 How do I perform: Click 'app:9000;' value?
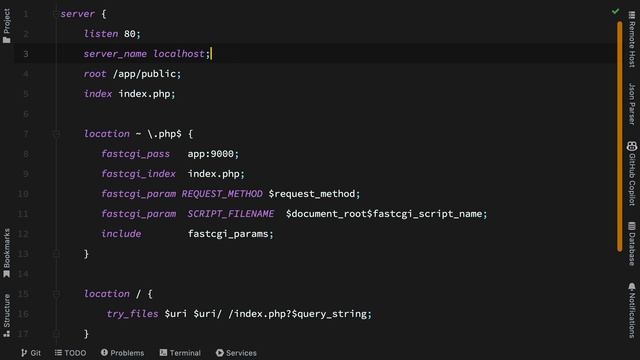pos(213,154)
